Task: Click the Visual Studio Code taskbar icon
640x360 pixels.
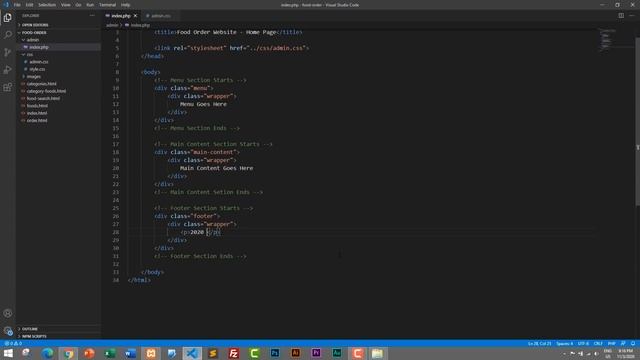Action: tap(192, 353)
